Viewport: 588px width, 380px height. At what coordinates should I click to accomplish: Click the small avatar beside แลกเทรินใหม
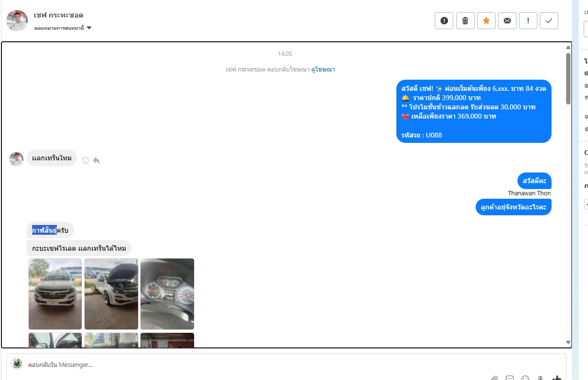coord(17,159)
